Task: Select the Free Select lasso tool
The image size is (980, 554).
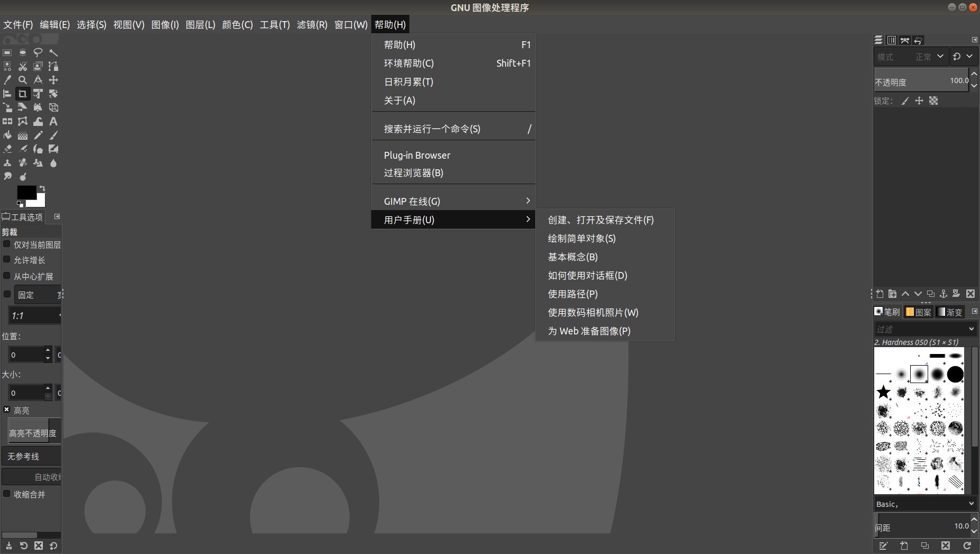Action: [x=38, y=52]
